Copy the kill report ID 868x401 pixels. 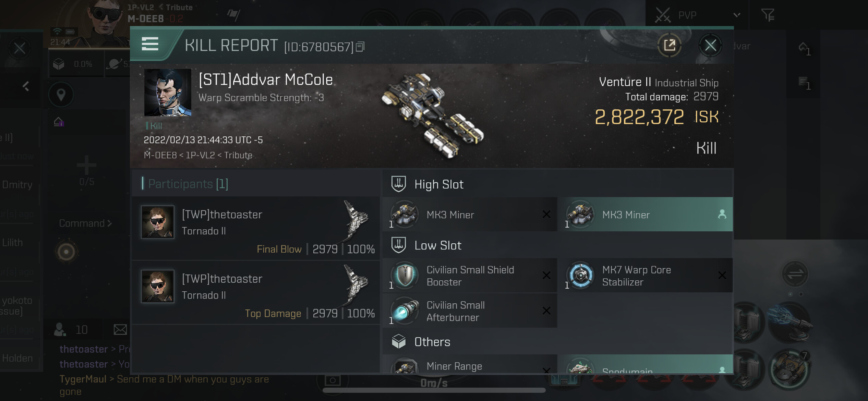tap(360, 47)
